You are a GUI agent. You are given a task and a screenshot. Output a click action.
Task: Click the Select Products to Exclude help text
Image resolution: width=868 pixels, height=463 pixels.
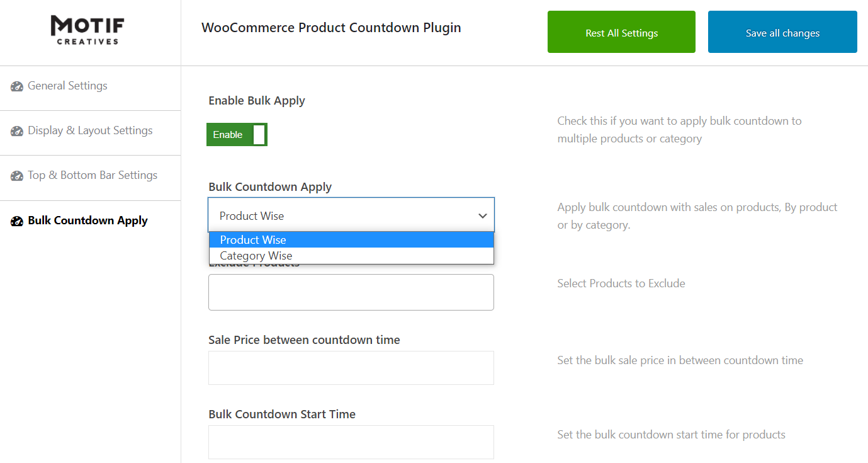click(621, 283)
